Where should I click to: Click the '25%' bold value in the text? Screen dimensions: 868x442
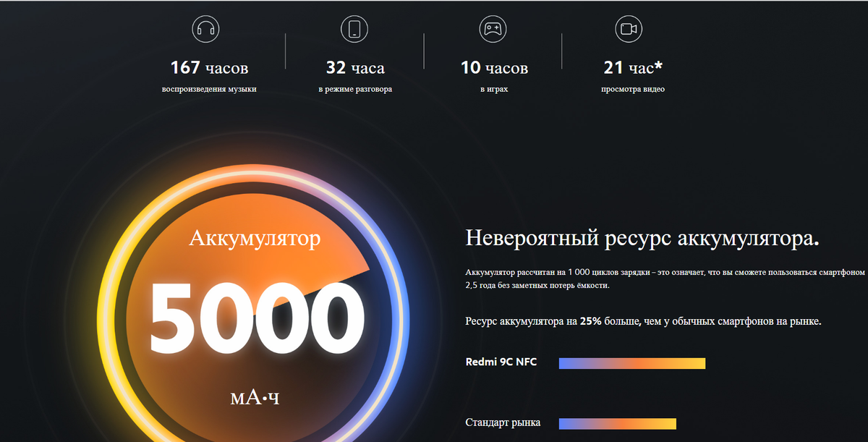[592, 320]
